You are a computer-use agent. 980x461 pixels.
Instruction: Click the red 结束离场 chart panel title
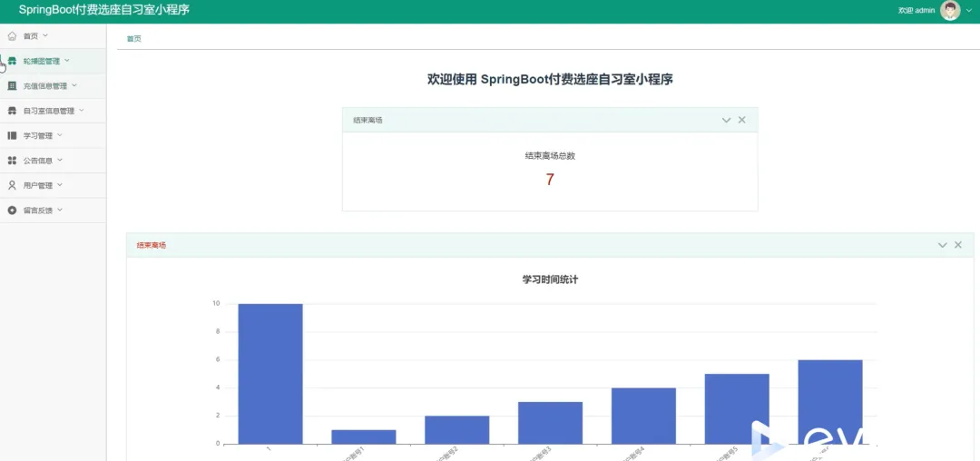point(152,246)
